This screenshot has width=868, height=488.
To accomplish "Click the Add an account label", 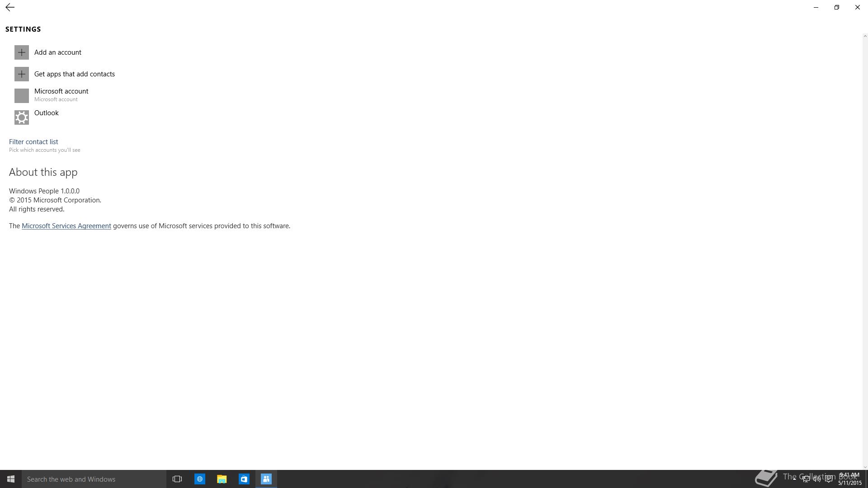I will pyautogui.click(x=58, y=52).
